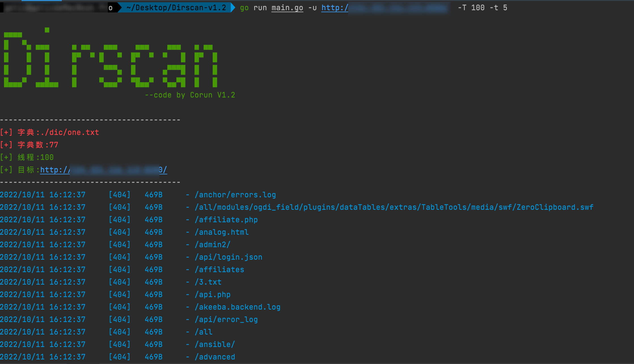Click the underlined main.go filename in the command
The height and width of the screenshot is (364, 634).
click(287, 8)
